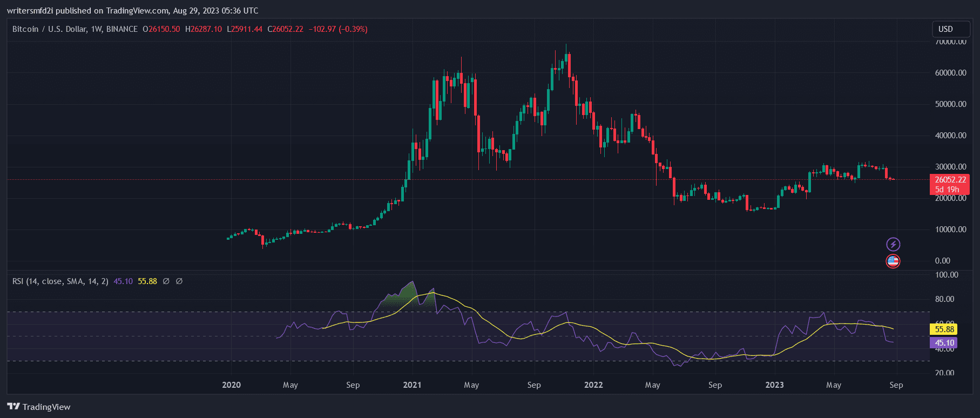The height and width of the screenshot is (418, 980).
Task: Click the yellow 55.88 label on RSI axis
Action: 944,329
